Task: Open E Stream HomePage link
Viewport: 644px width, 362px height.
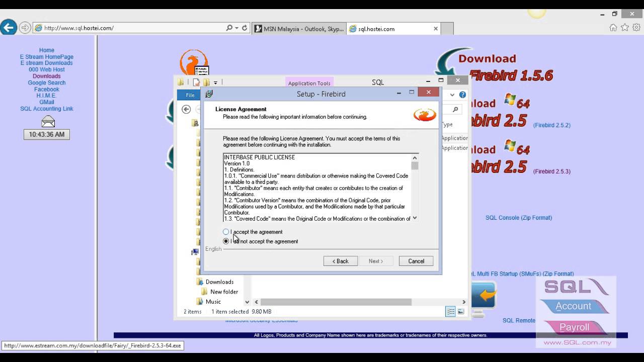Action: pos(47,57)
